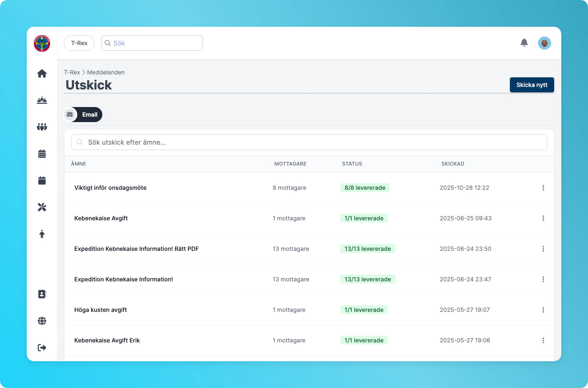Go to T-Rex breadcrumb link
Viewport: 588px width, 388px height.
point(72,72)
